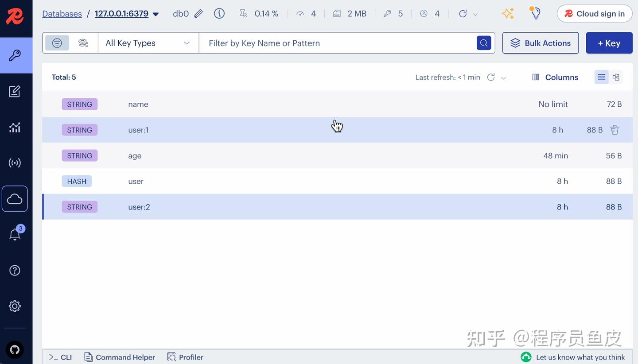Click the Cloud sign in button

[595, 14]
